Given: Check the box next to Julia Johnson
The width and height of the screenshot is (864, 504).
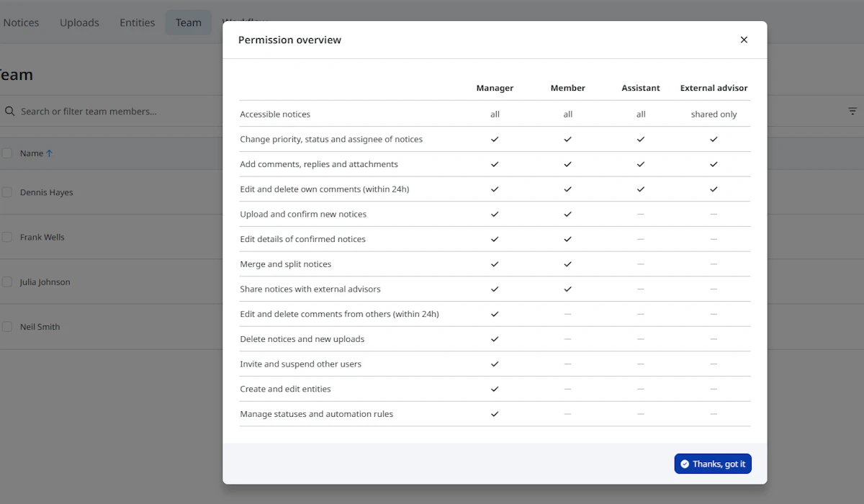Looking at the screenshot, I should coord(7,282).
